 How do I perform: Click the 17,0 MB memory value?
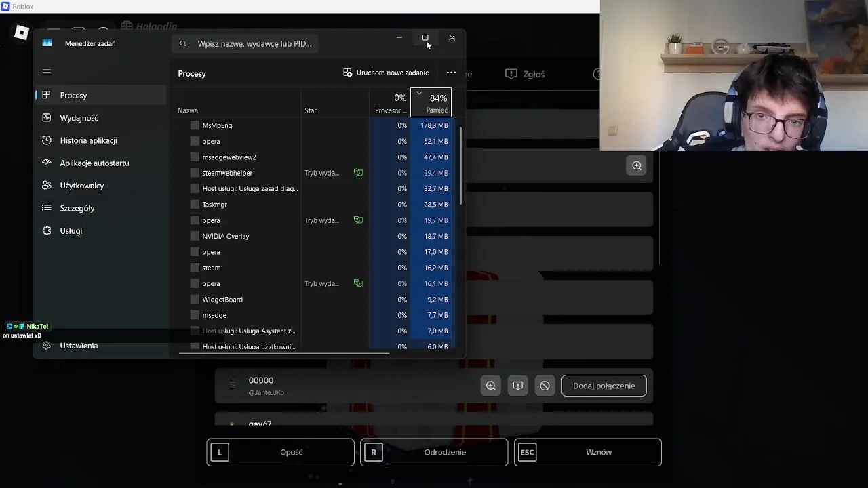click(435, 252)
